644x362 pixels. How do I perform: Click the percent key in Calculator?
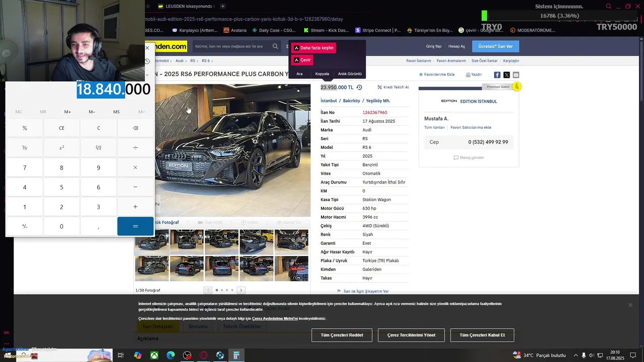25,128
